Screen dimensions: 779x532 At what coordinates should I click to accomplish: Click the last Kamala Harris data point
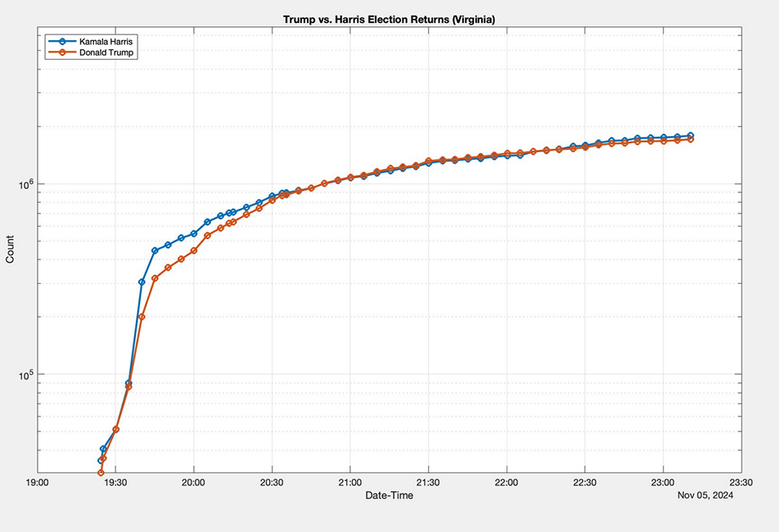[x=690, y=136]
